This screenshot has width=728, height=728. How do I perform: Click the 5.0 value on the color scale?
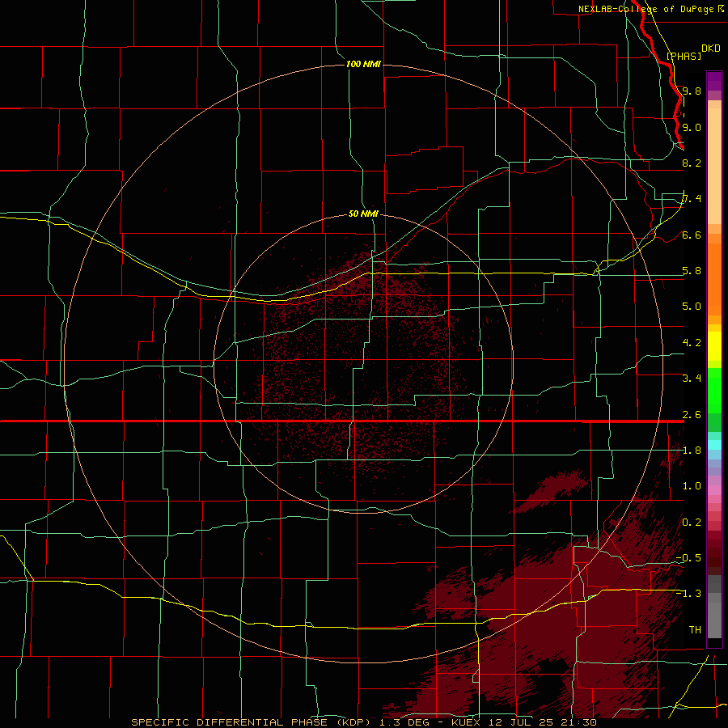coord(692,307)
